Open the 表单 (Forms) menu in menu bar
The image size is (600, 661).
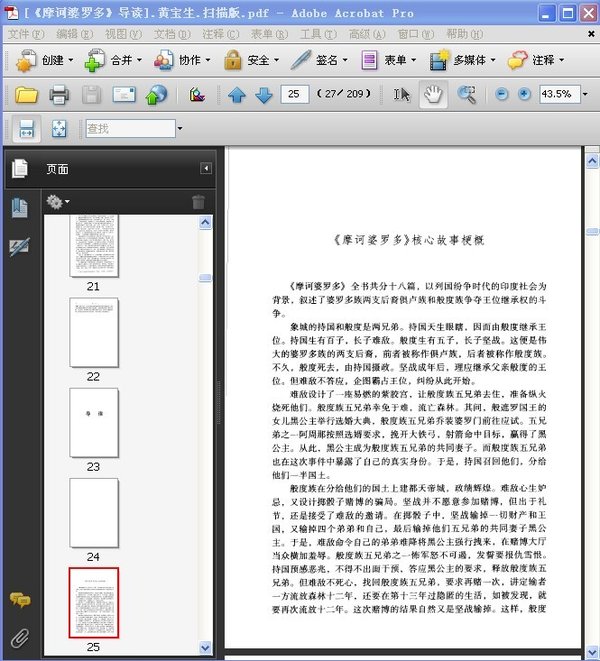tap(269, 34)
